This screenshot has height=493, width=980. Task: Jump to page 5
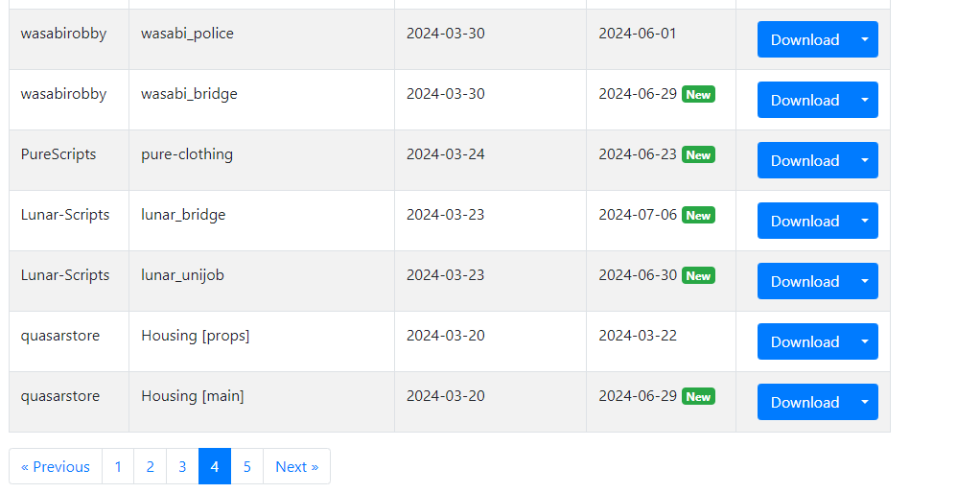coord(246,467)
